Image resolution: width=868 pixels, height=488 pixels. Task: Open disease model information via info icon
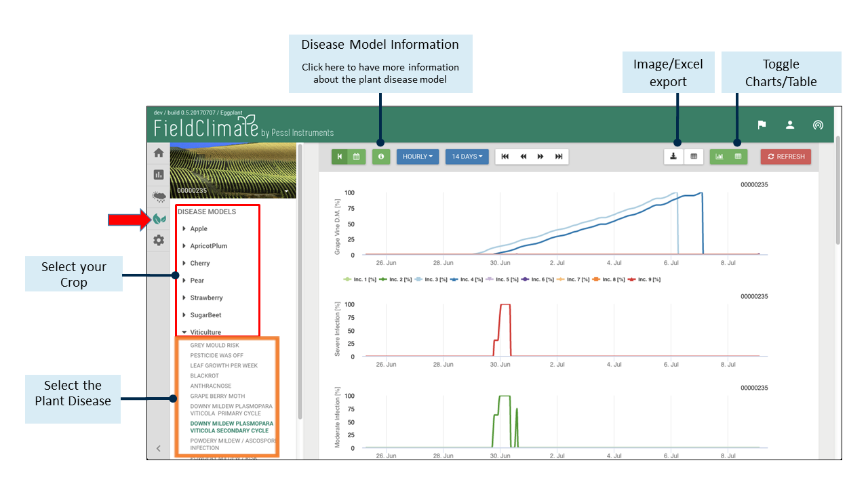point(381,157)
